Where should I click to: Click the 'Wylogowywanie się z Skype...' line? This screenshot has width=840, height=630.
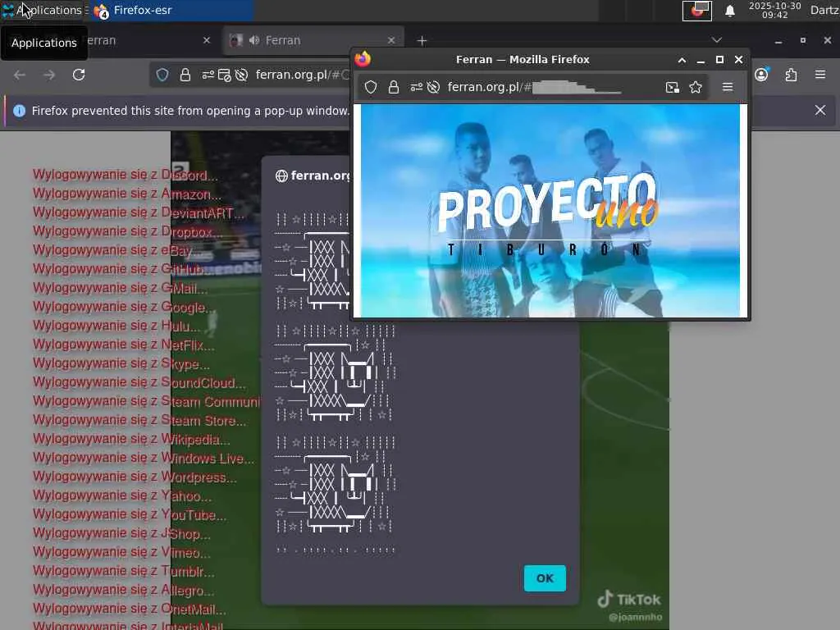[121, 363]
